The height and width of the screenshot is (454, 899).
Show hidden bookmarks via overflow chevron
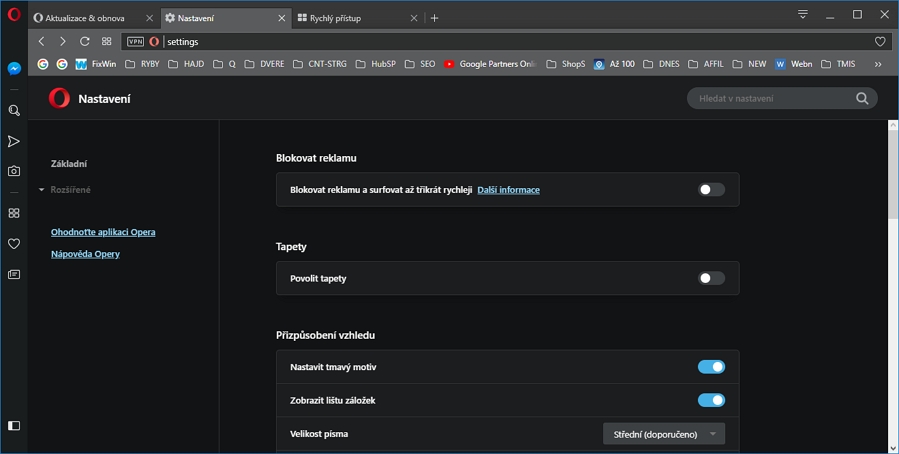pyautogui.click(x=878, y=64)
